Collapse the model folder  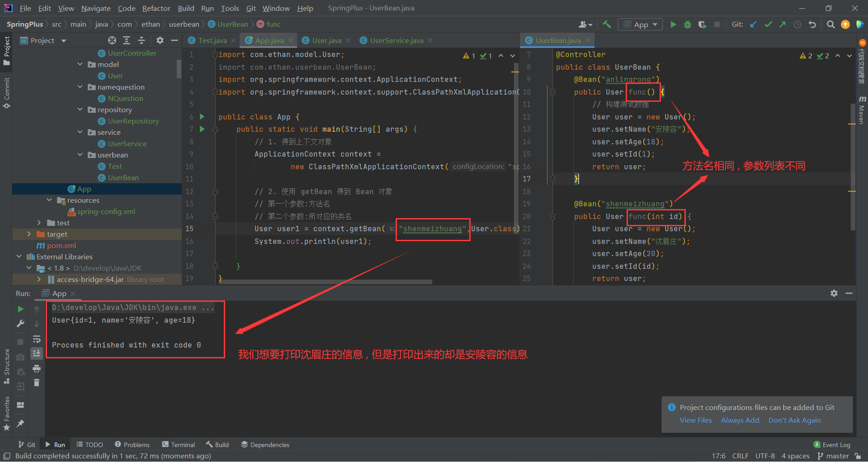(x=80, y=64)
